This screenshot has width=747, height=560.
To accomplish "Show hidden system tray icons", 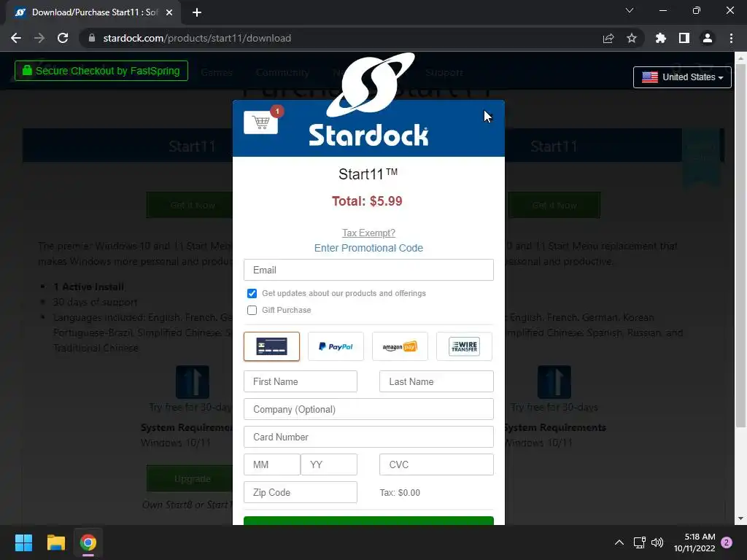I will 619,542.
